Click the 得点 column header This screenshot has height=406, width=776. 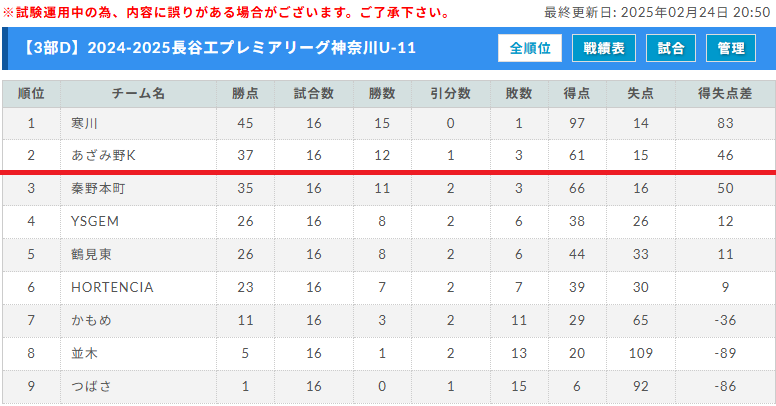577,94
